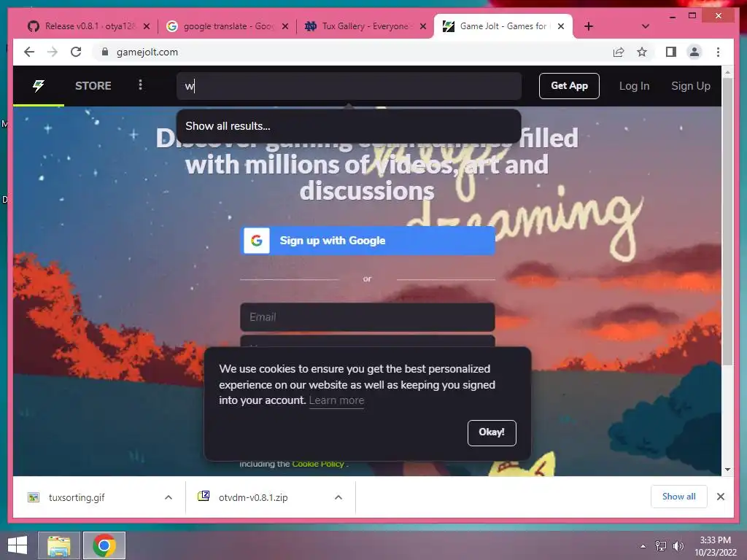Image resolution: width=747 pixels, height=560 pixels.
Task: Click the tuxsorting.gif file icon
Action: tap(34, 497)
